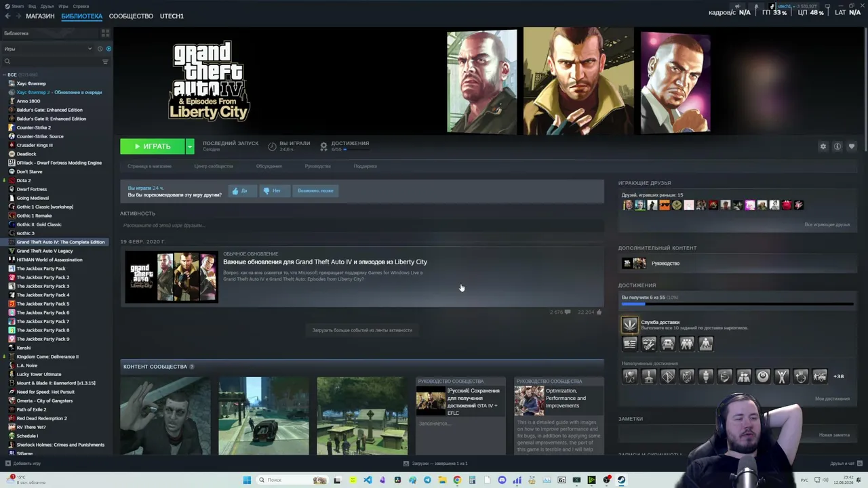Open Telegram from the taskbar
Screen dimensions: 868x488
pos(427,480)
